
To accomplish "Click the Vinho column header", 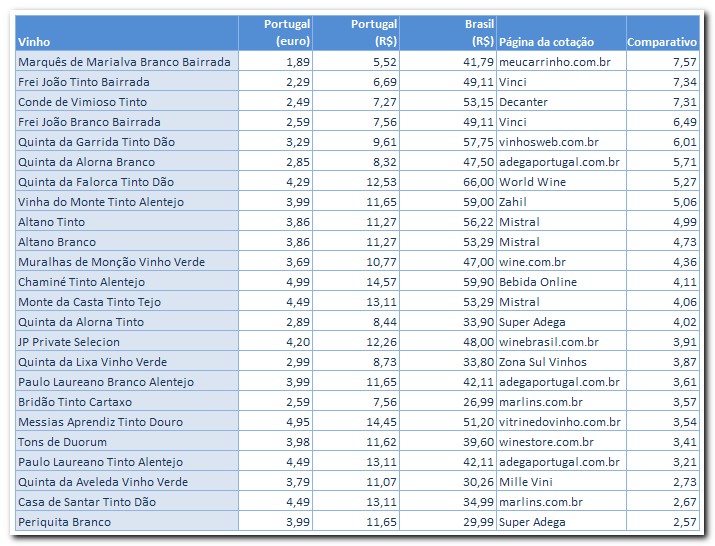I will pyautogui.click(x=127, y=33).
